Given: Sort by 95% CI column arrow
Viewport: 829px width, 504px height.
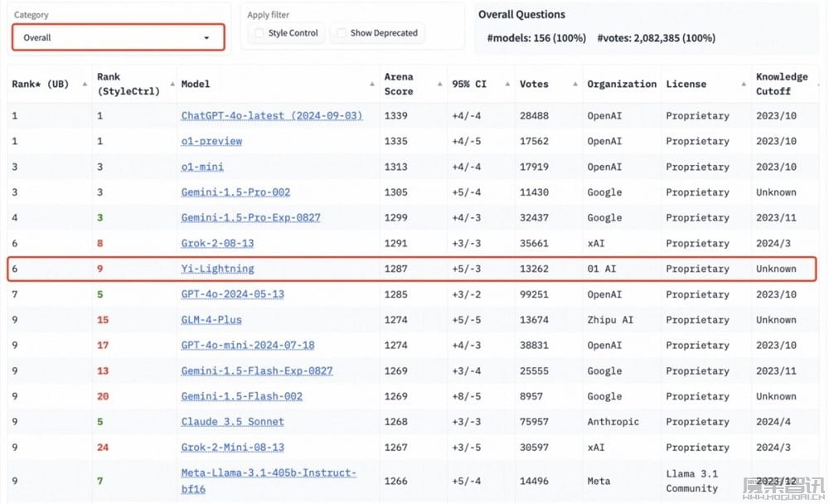Looking at the screenshot, I should pyautogui.click(x=507, y=84).
